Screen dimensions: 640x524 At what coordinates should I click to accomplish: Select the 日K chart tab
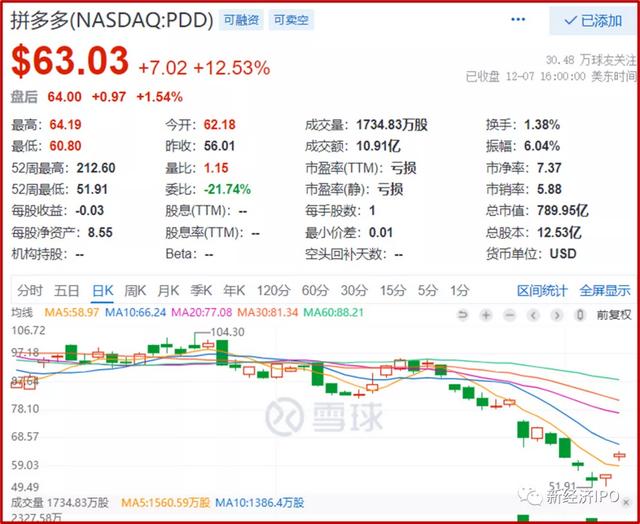click(102, 291)
